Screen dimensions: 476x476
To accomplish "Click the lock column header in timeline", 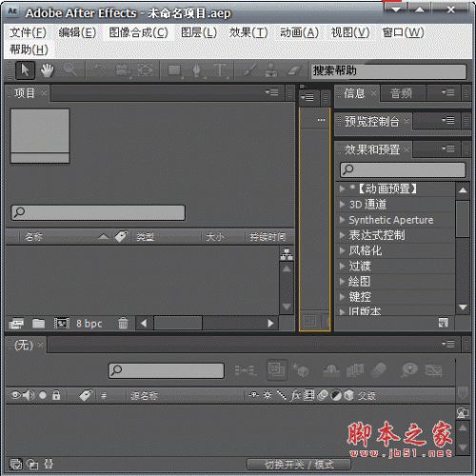I will pos(56,395).
